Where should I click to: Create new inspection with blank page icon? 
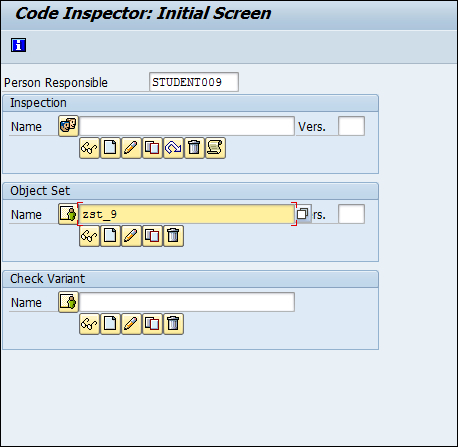tap(110, 148)
